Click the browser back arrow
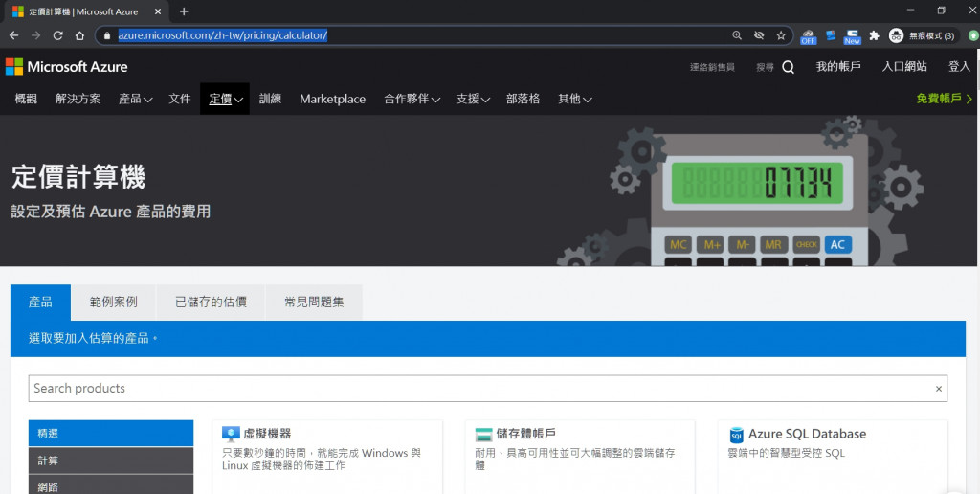Screen dimensions: 980x494 tap(13, 35)
